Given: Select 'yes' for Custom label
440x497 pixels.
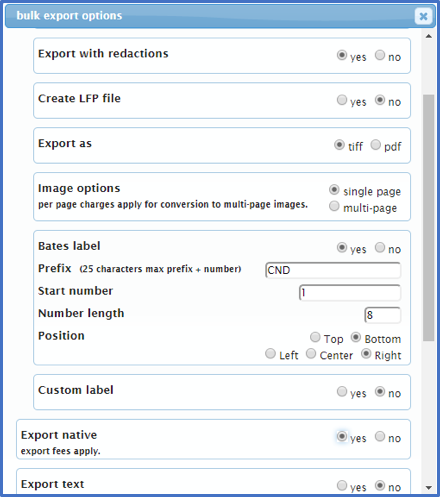Looking at the screenshot, I should 342,391.
